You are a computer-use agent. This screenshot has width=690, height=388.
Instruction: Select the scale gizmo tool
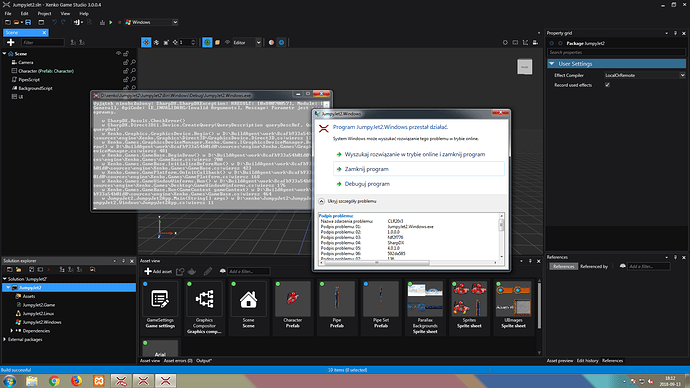point(166,42)
